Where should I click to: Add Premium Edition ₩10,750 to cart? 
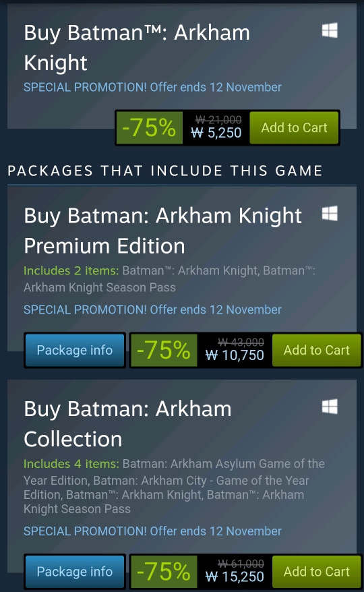click(x=316, y=350)
